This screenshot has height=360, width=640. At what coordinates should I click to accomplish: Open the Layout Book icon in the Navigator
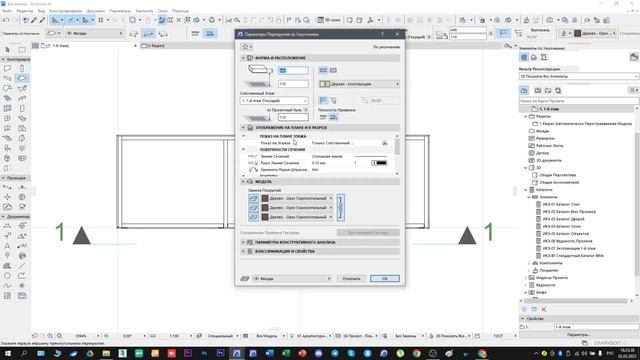pos(548,90)
